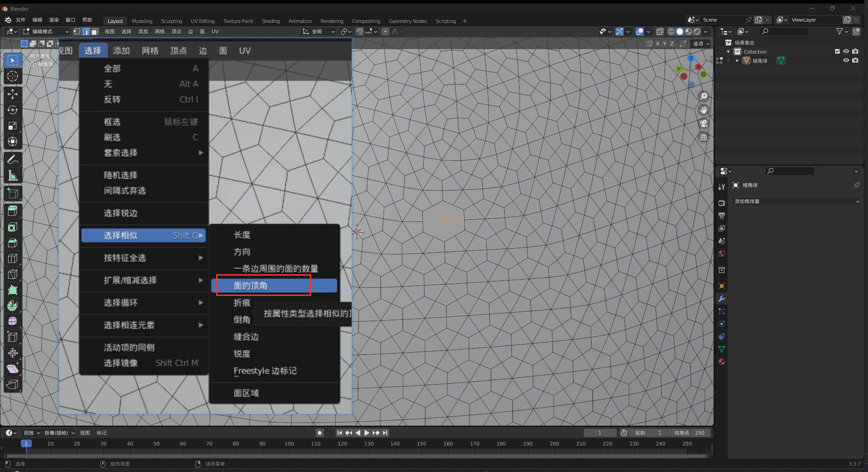Hide Collection using its eye icon
This screenshot has width=868, height=472.
click(x=846, y=52)
